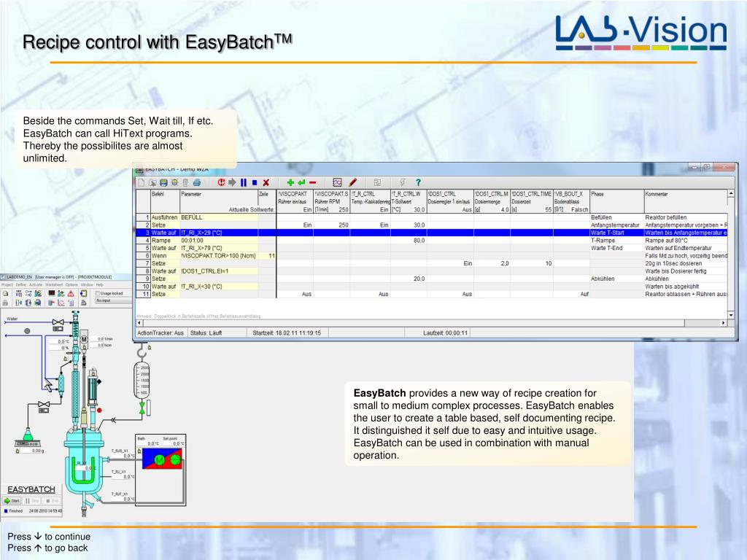747x560 pixels.
Task: Click ActionTracker: Aus in status bar
Action: pos(160,332)
